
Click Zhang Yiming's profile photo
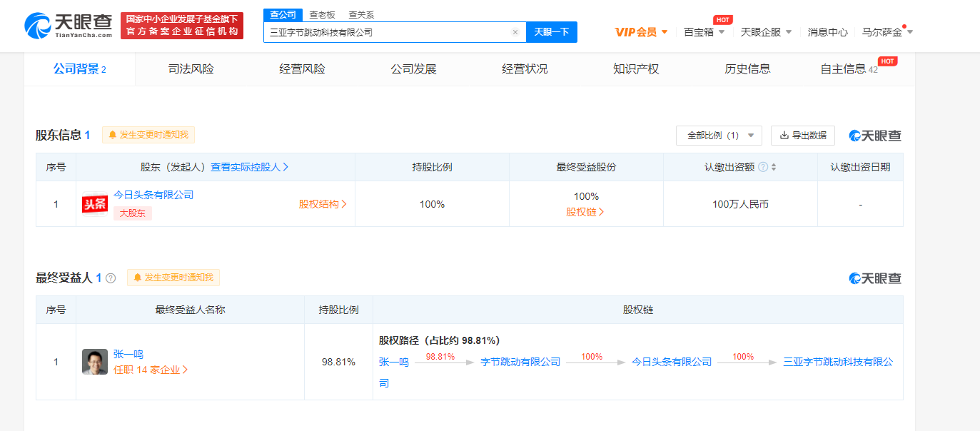pyautogui.click(x=95, y=362)
